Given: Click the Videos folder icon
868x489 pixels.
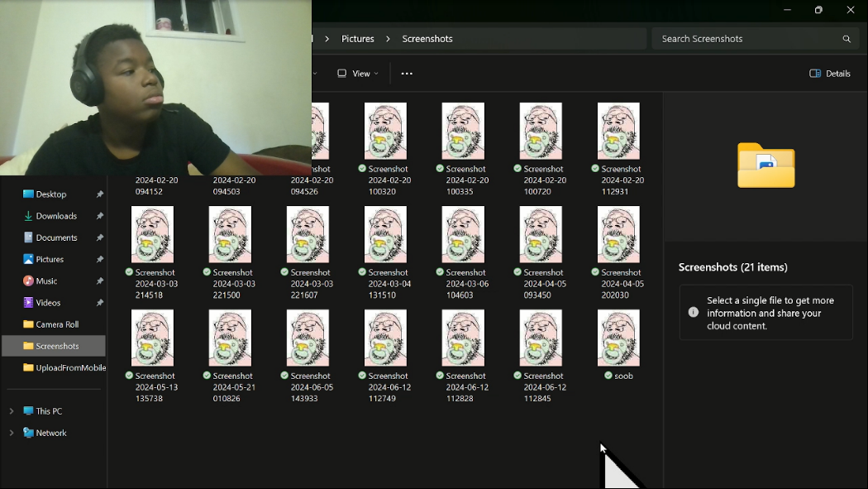Looking at the screenshot, I should (x=29, y=303).
